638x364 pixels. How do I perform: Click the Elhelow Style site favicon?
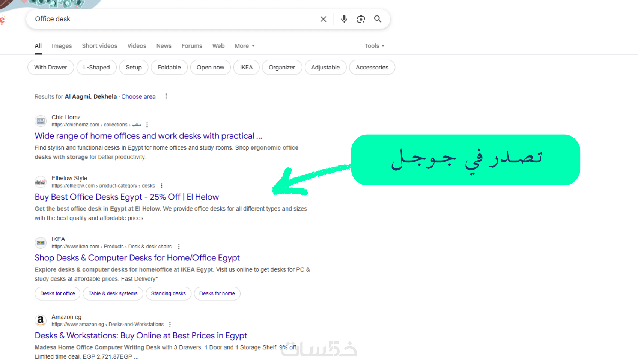coord(41,182)
